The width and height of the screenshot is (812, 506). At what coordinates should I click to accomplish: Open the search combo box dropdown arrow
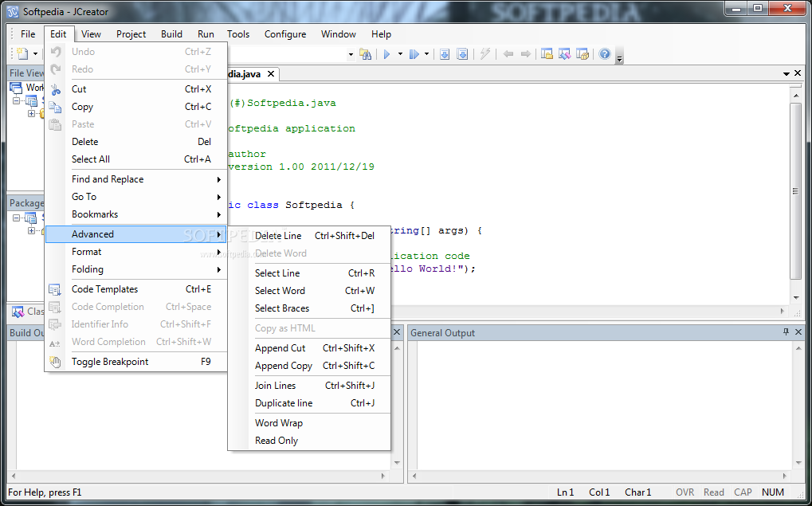tap(351, 54)
